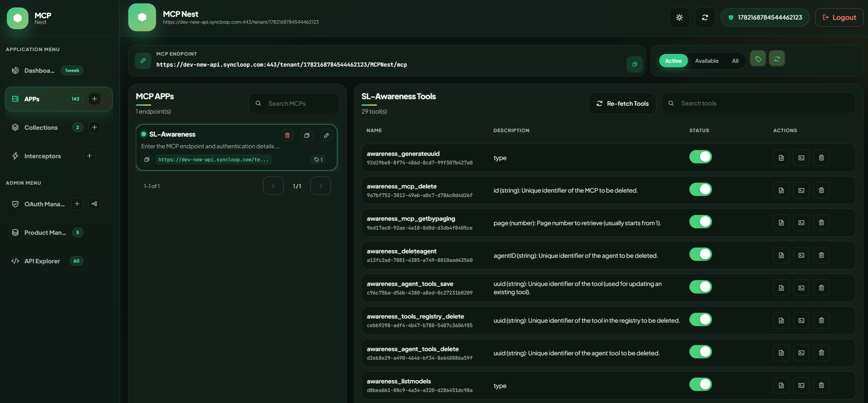Open OAuth Manager menu item
Image resolution: width=868 pixels, height=403 pixels.
[44, 204]
